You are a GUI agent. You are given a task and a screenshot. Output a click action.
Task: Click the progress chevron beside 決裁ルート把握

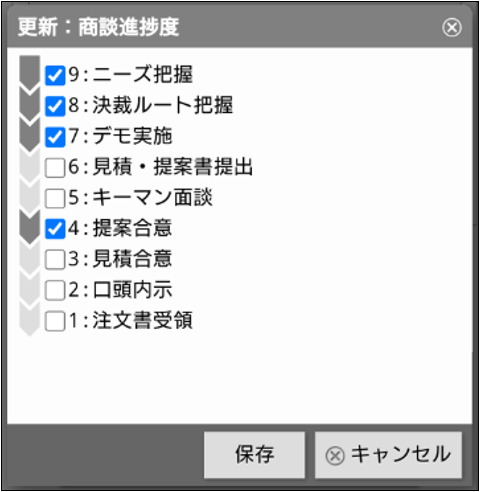[x=30, y=106]
